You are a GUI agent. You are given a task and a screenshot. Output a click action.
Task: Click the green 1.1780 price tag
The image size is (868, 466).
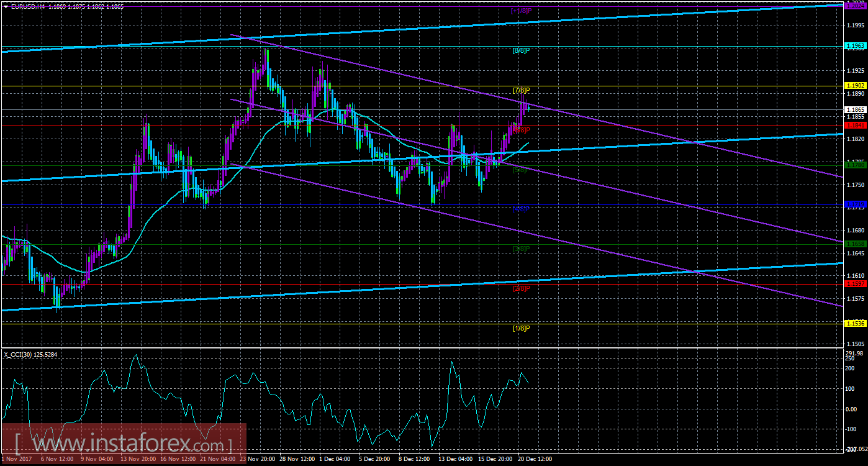pos(856,165)
